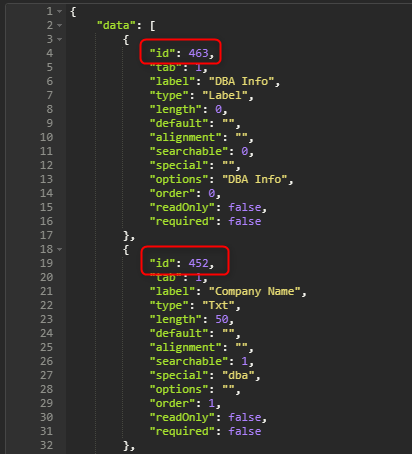Screen dimensions: 412x454
Task: Click the "searchable" key on line 11
Action: pyautogui.click(x=189, y=151)
